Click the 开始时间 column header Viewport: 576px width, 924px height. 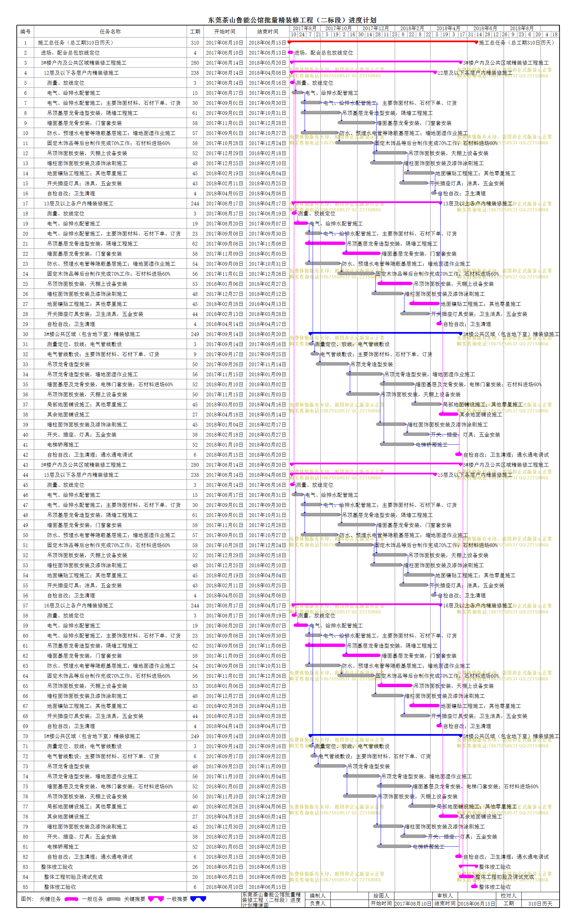tap(225, 31)
